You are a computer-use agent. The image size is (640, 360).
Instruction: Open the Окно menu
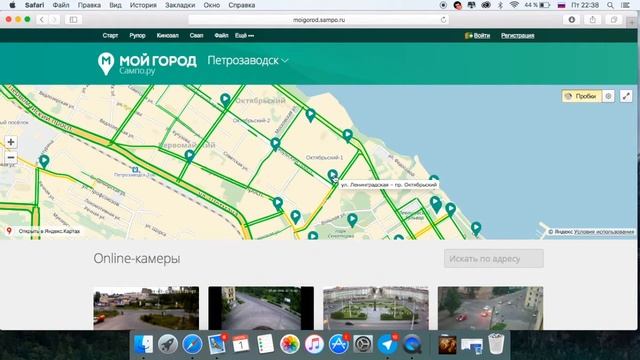[211, 5]
